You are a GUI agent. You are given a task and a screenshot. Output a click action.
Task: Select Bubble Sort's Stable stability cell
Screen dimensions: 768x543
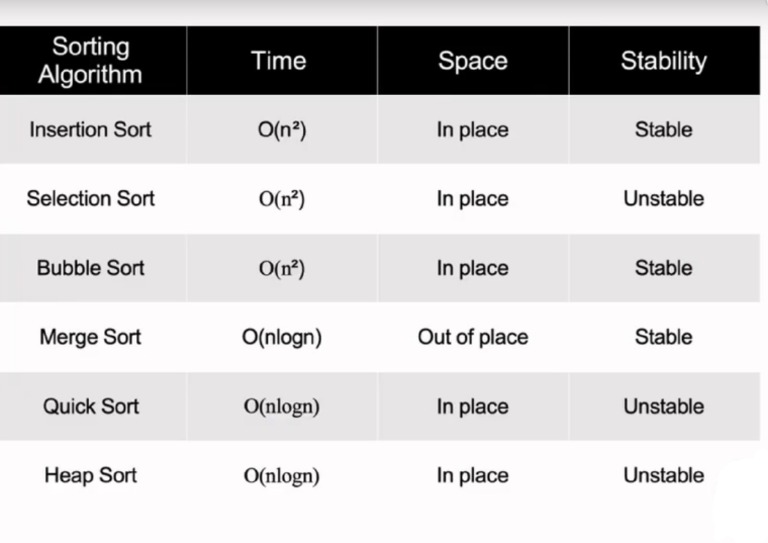coord(663,268)
